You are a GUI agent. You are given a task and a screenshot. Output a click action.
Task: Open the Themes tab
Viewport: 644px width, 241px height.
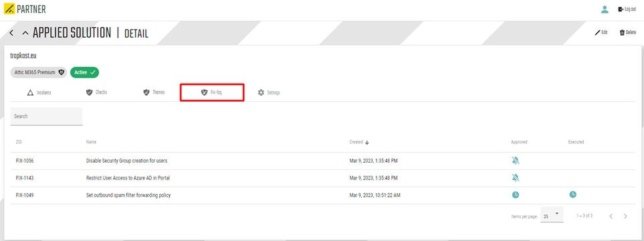pyautogui.click(x=154, y=92)
